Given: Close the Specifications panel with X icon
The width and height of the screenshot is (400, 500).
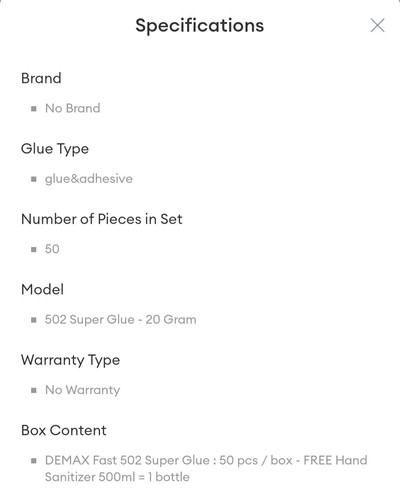Looking at the screenshot, I should pyautogui.click(x=377, y=25).
